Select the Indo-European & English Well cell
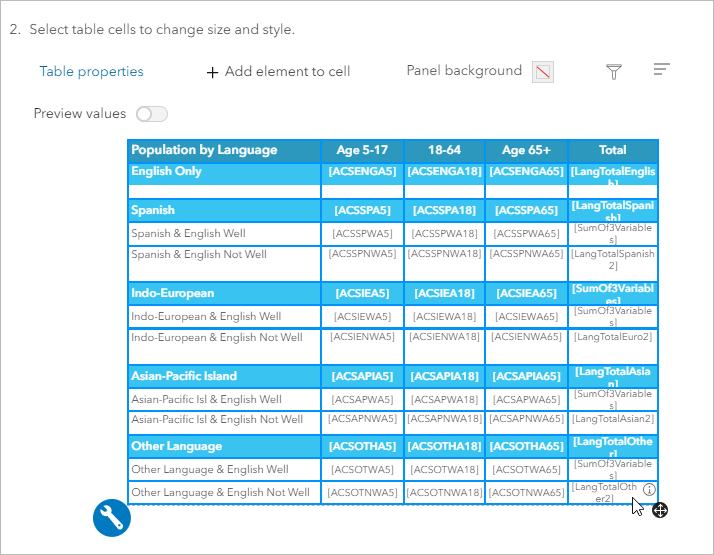 [224, 316]
